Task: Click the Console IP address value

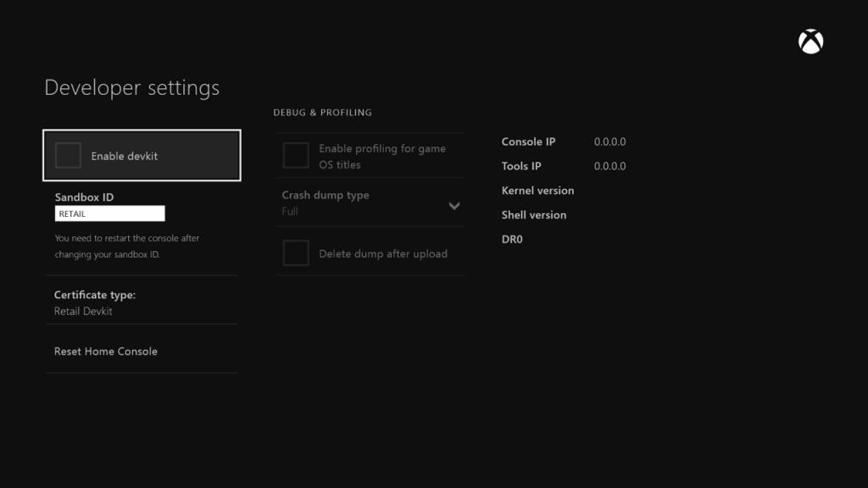Action: click(609, 142)
